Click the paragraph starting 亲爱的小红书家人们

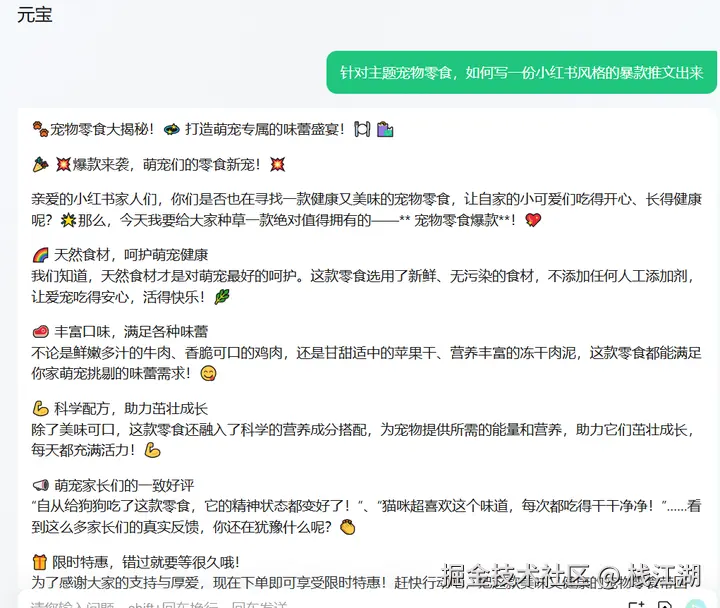[x=366, y=209]
